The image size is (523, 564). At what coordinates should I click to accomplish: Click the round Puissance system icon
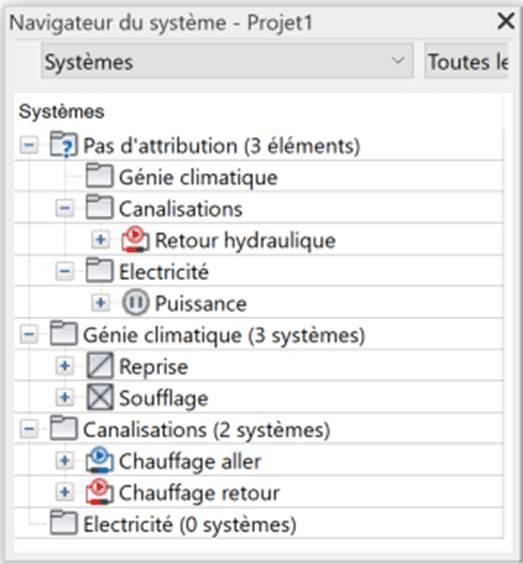[x=135, y=303]
